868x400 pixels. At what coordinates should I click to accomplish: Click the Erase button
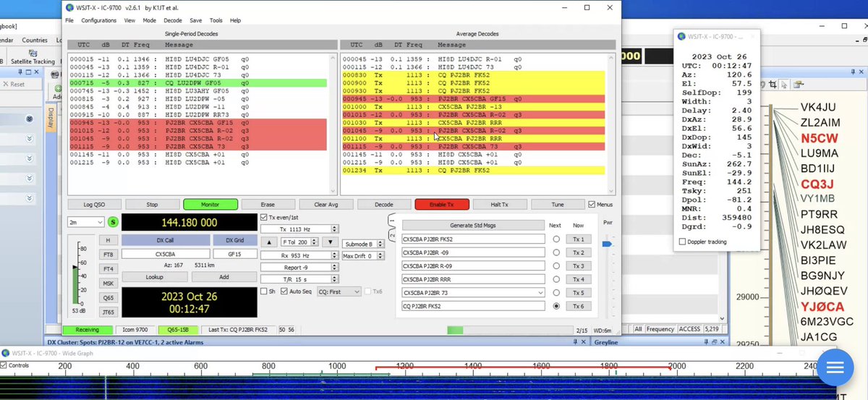coord(268,205)
